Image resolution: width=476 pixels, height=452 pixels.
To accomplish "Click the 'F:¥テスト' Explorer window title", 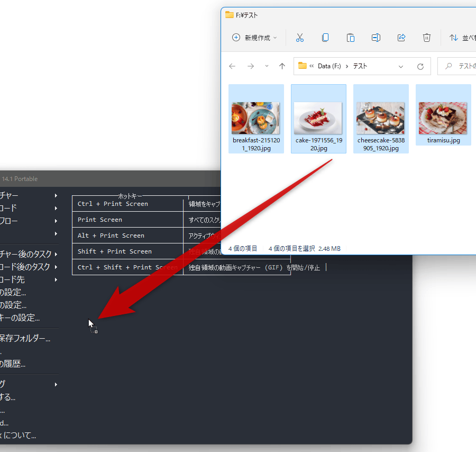I will tap(246, 15).
